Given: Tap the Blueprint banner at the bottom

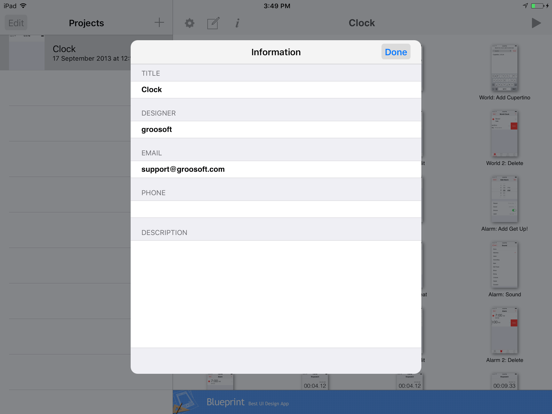Looking at the screenshot, I should 362,402.
